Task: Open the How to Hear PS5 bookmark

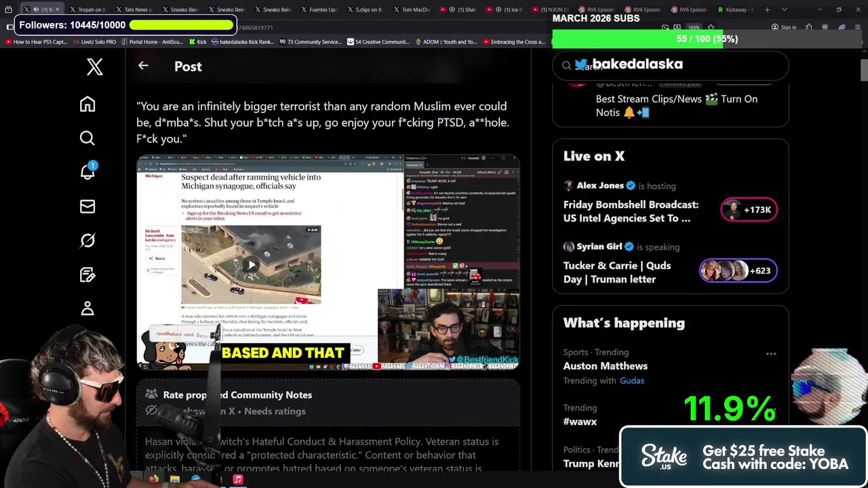Action: (x=36, y=42)
